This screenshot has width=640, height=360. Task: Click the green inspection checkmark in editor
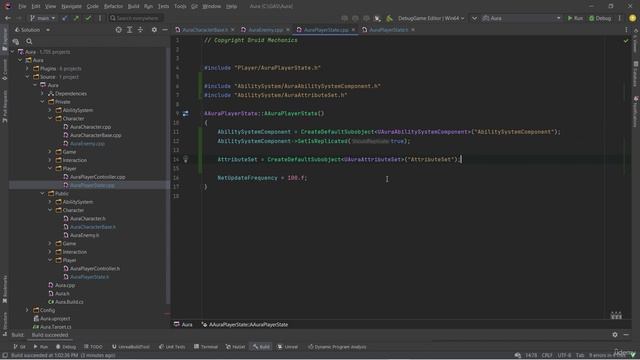[x=626, y=41]
